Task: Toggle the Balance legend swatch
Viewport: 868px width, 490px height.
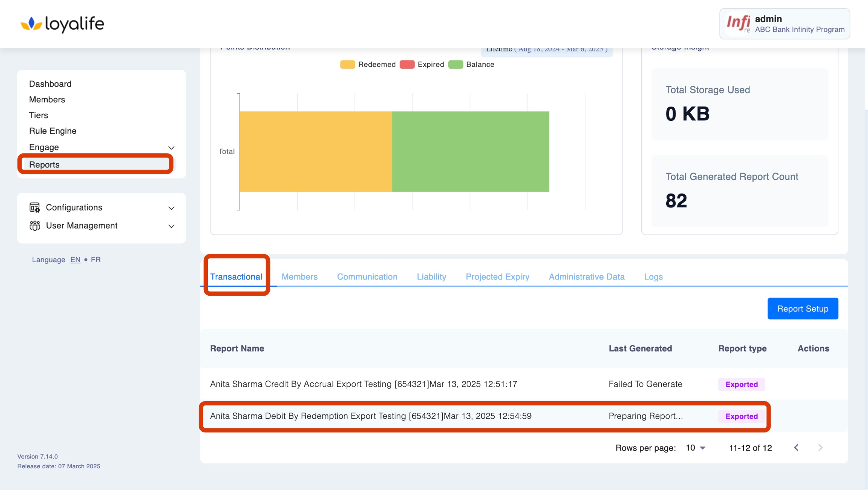Action: coord(455,65)
